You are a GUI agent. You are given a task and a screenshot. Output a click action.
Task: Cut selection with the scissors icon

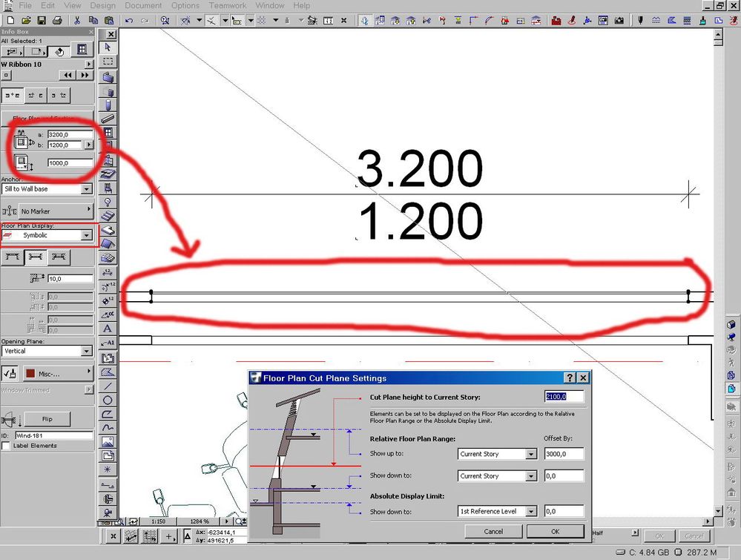click(x=77, y=20)
